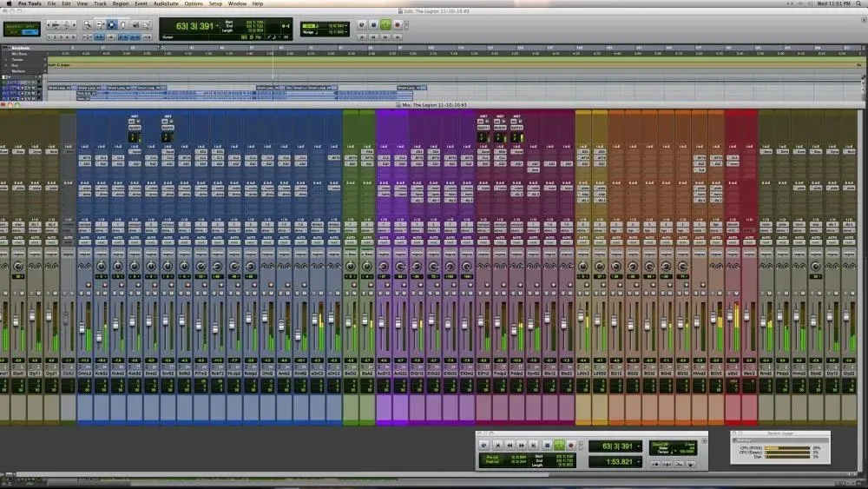
Task: Toggle Tempo ruler expand triangle
Action: point(6,59)
